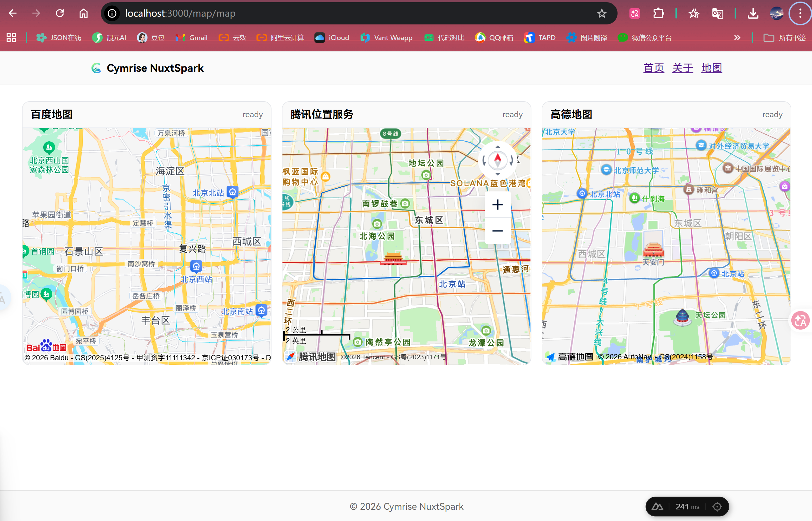This screenshot has height=521, width=812.
Task: Click the Beijing North Station marker on Baidu map
Action: [233, 192]
